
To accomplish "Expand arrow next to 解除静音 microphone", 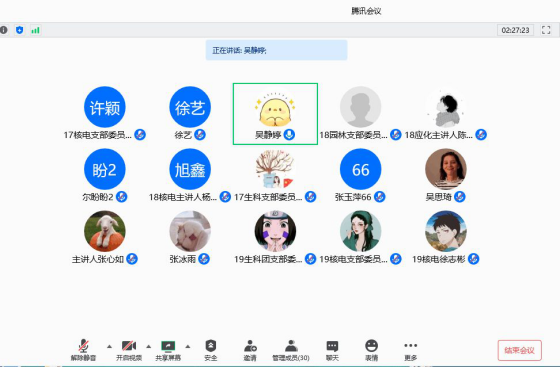I will [x=109, y=346].
